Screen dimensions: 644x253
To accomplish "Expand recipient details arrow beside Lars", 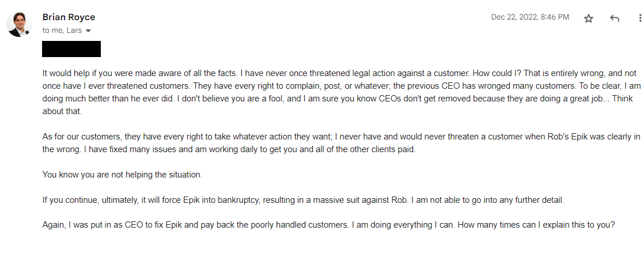I will pyautogui.click(x=88, y=31).
